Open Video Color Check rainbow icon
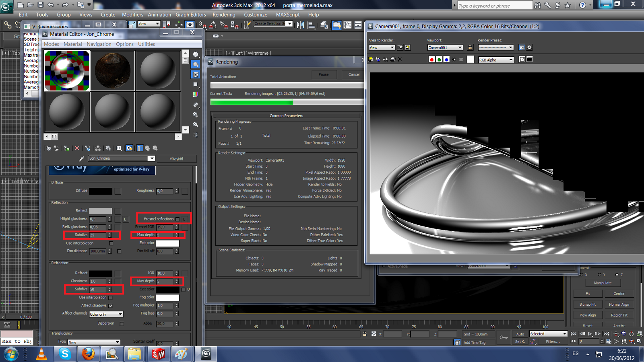This screenshot has height=362, width=644. (196, 95)
